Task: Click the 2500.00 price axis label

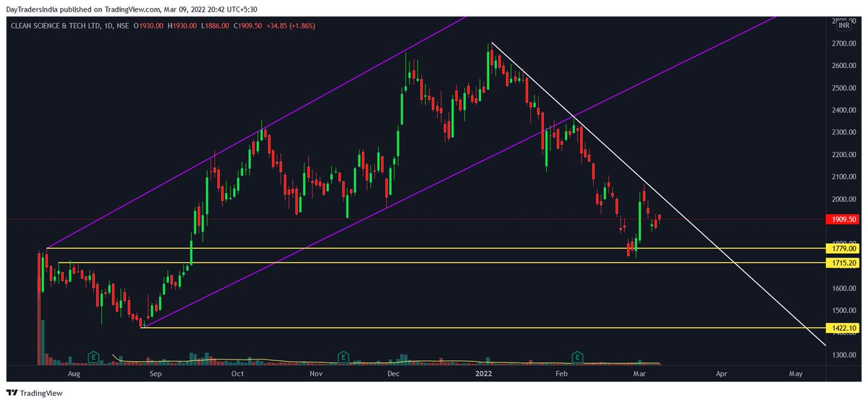Action: (843, 88)
